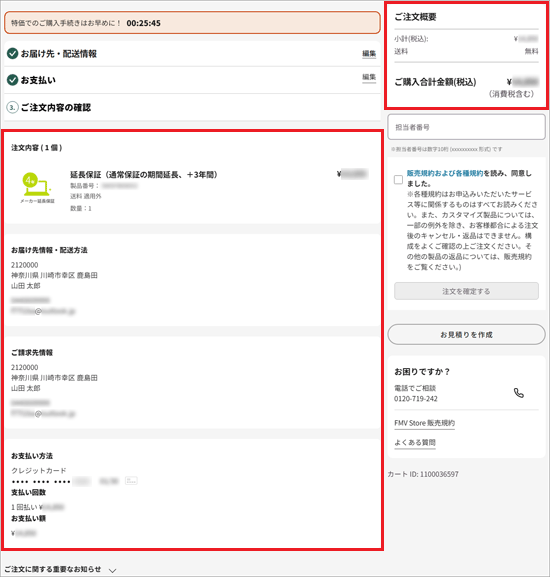The width and height of the screenshot is (550, 577).
Task: Click the green checkmark beside お届け先・配送情報
Action: (13, 53)
